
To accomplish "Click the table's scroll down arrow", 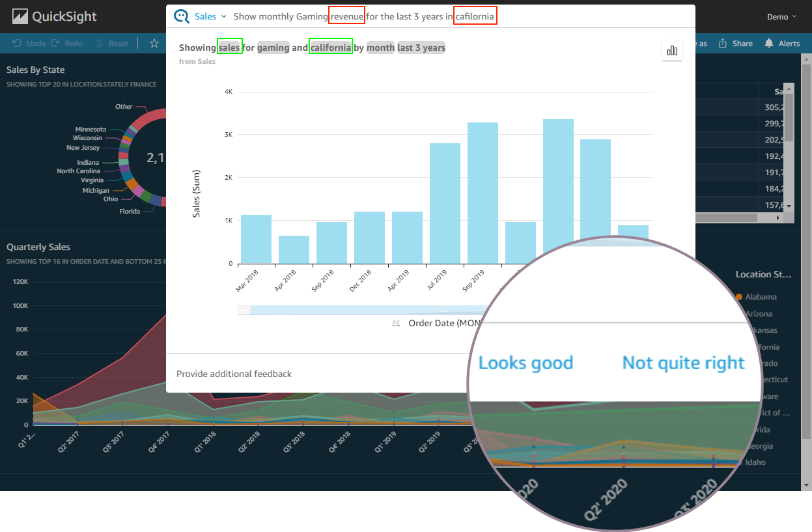I will [x=789, y=206].
